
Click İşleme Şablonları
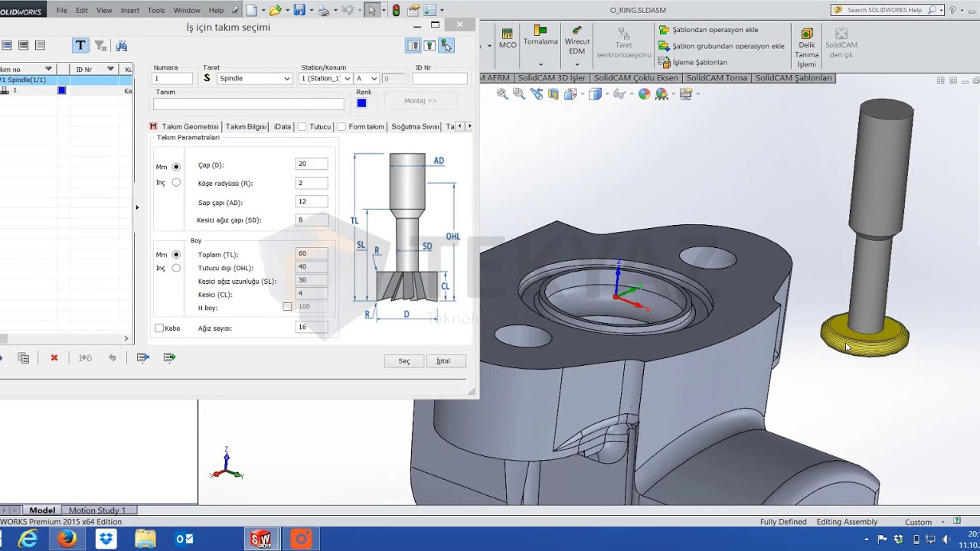[693, 62]
